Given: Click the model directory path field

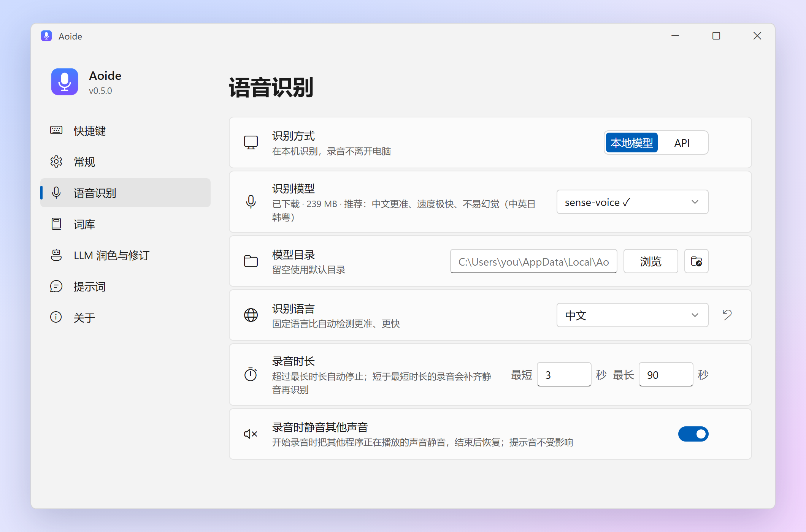Looking at the screenshot, I should click(533, 261).
